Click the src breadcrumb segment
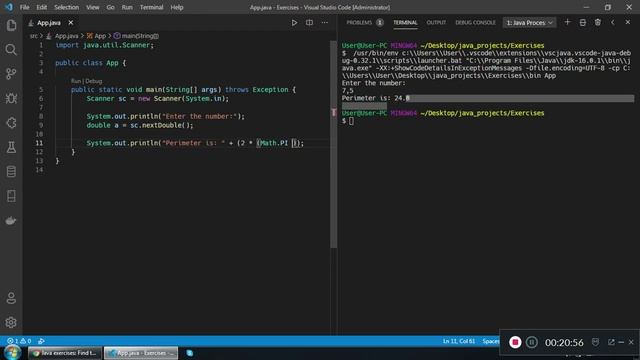640x360 pixels. point(33,36)
